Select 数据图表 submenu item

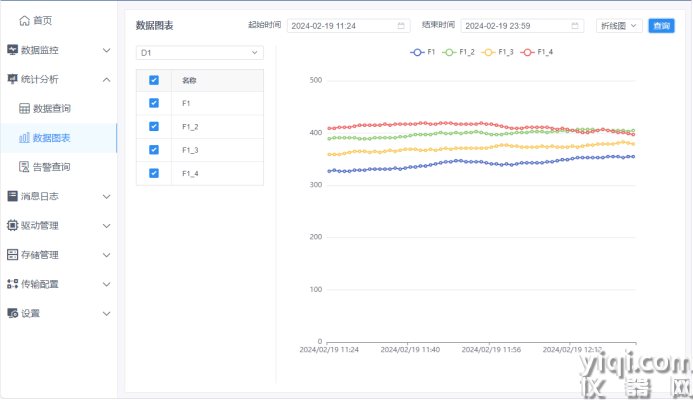pyautogui.click(x=59, y=138)
